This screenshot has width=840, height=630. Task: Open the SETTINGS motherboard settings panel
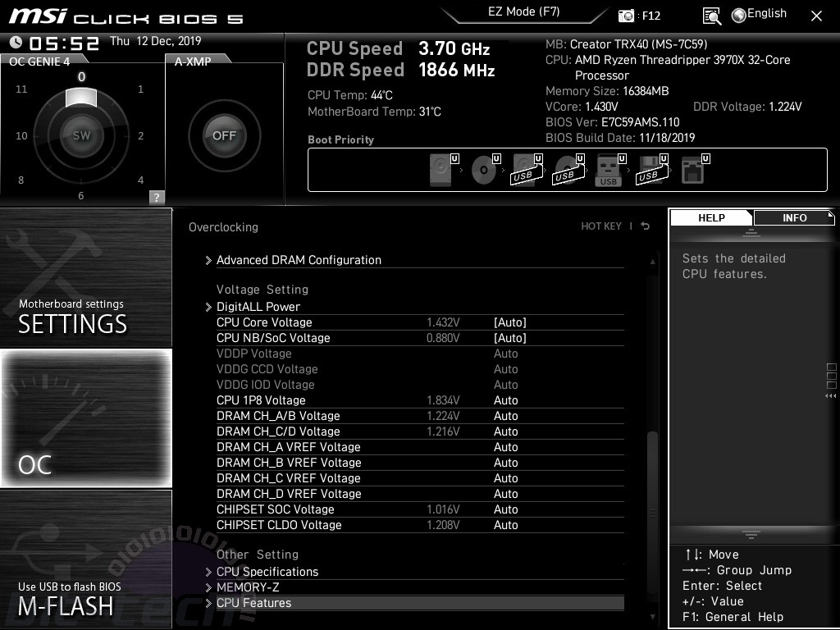pos(85,277)
